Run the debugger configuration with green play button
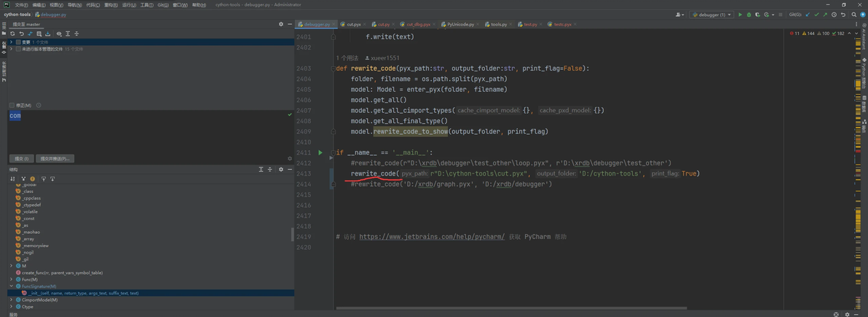 click(740, 15)
